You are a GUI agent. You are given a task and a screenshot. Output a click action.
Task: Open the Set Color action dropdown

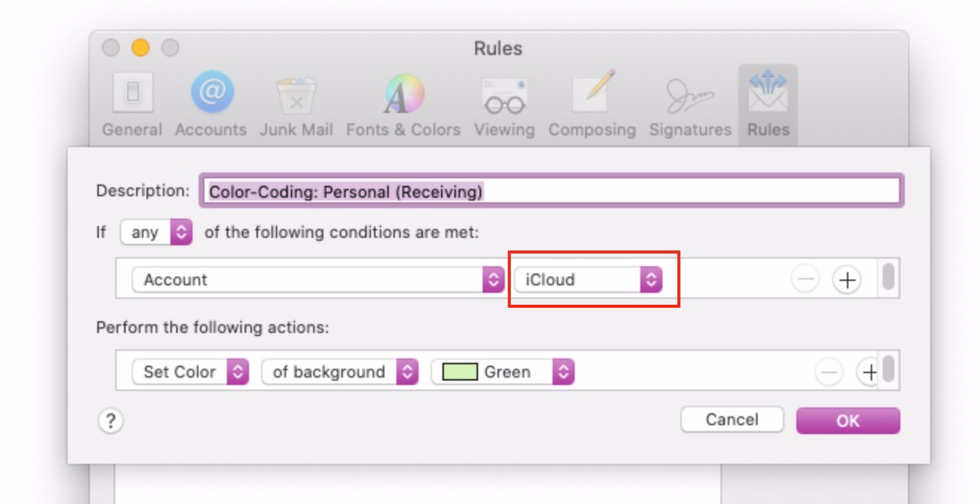(190, 372)
